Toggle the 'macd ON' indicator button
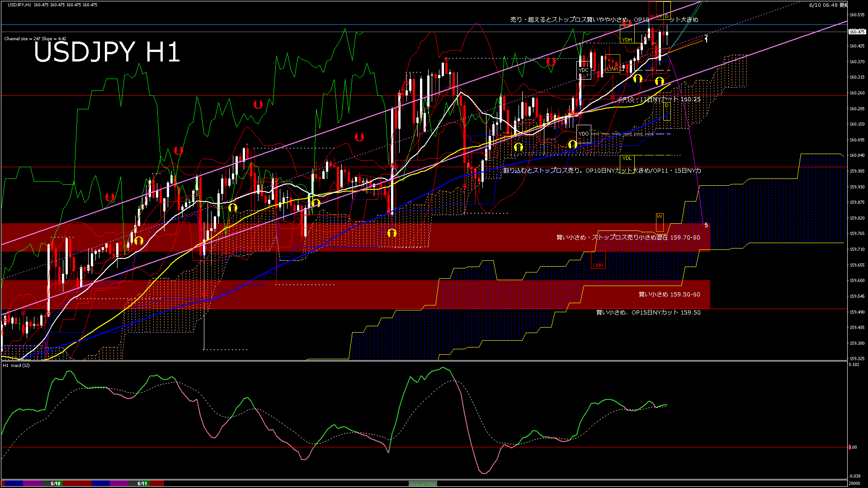 [423, 483]
